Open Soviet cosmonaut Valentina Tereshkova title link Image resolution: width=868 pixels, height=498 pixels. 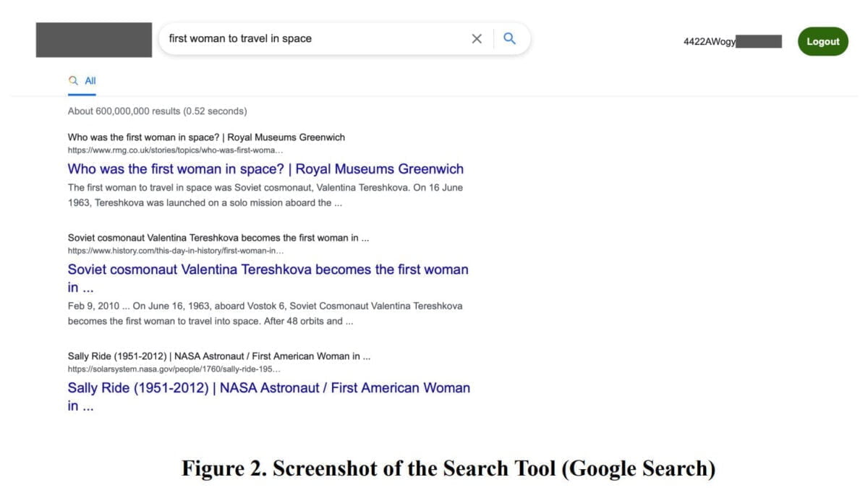click(x=268, y=278)
